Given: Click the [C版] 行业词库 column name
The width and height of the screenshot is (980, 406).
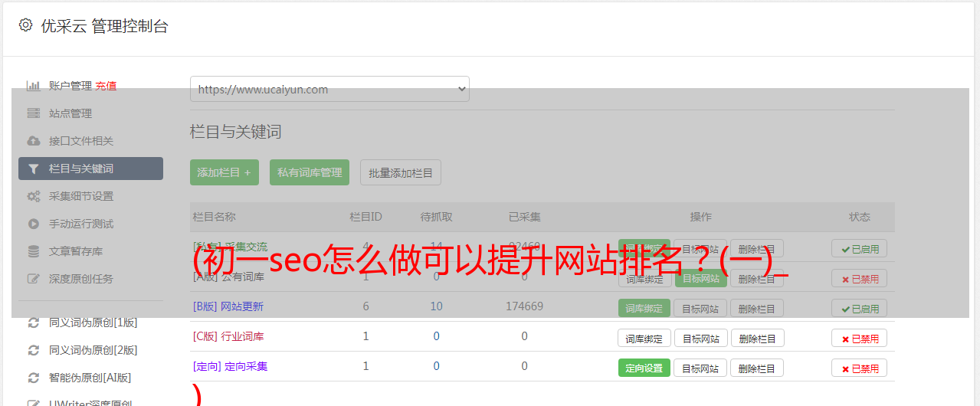Looking at the screenshot, I should tap(228, 336).
